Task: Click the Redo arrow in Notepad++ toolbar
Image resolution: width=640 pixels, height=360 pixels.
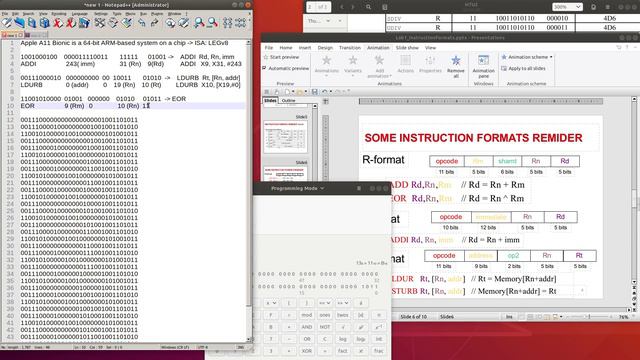Action: pyautogui.click(x=155, y=23)
